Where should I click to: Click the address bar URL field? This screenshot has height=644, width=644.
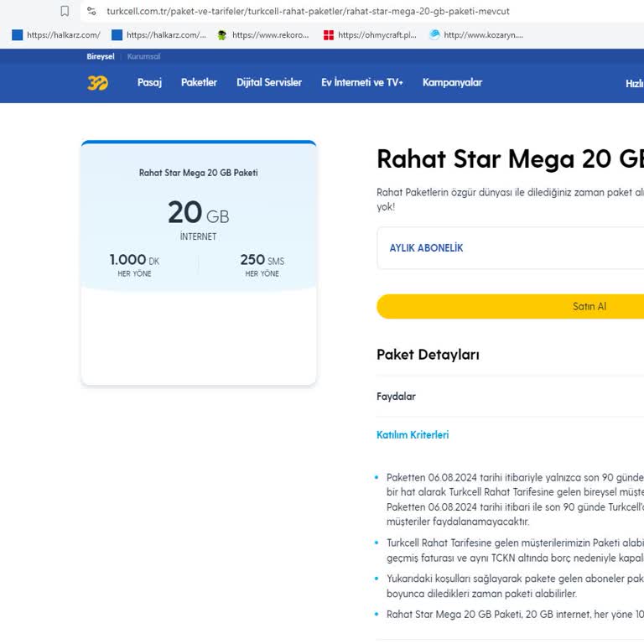pos(308,11)
